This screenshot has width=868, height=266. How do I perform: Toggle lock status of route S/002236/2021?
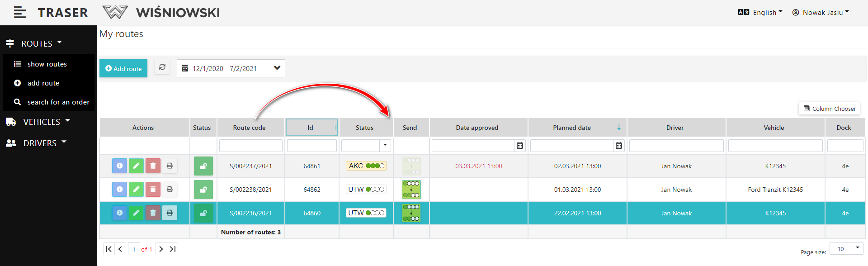click(203, 213)
